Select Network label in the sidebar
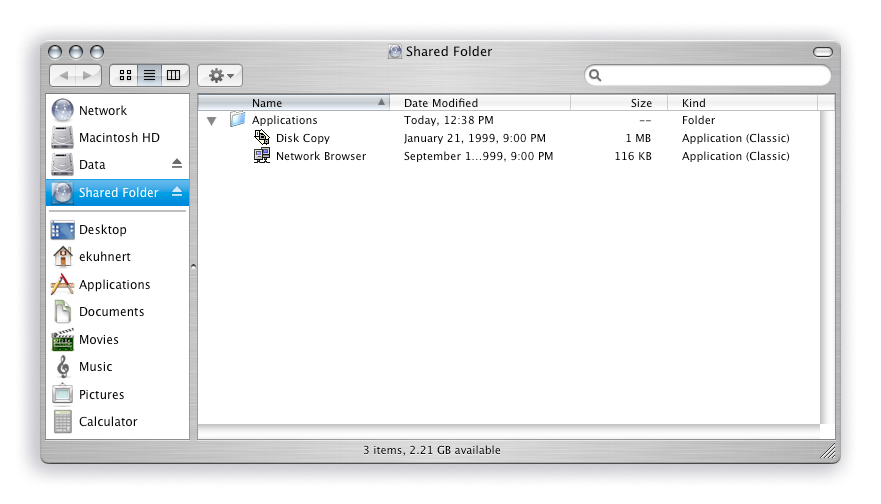 [x=103, y=111]
